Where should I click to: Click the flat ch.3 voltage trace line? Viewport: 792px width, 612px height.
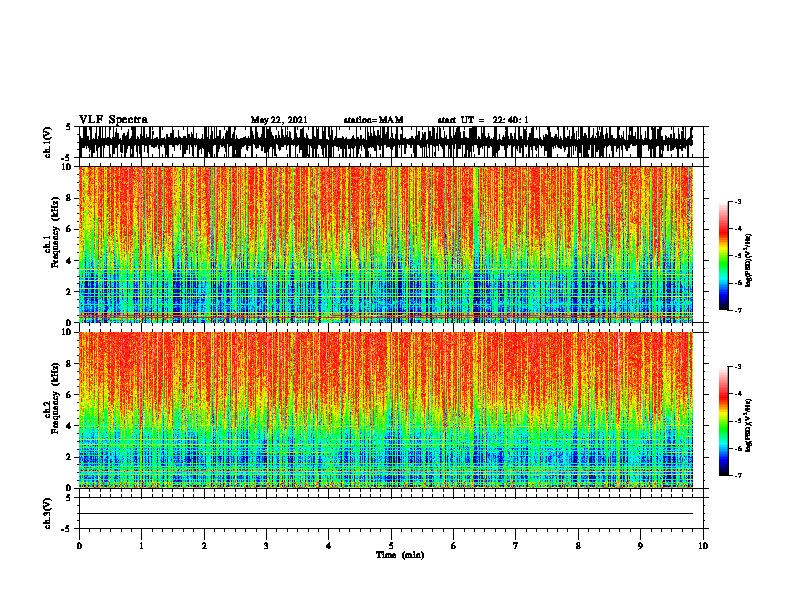386,514
